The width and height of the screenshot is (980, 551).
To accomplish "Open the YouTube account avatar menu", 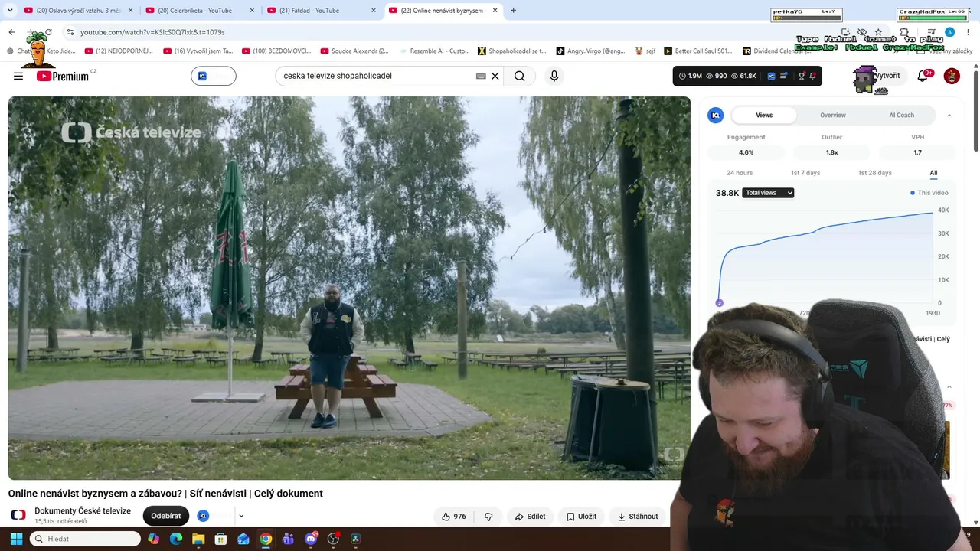I will (x=952, y=76).
